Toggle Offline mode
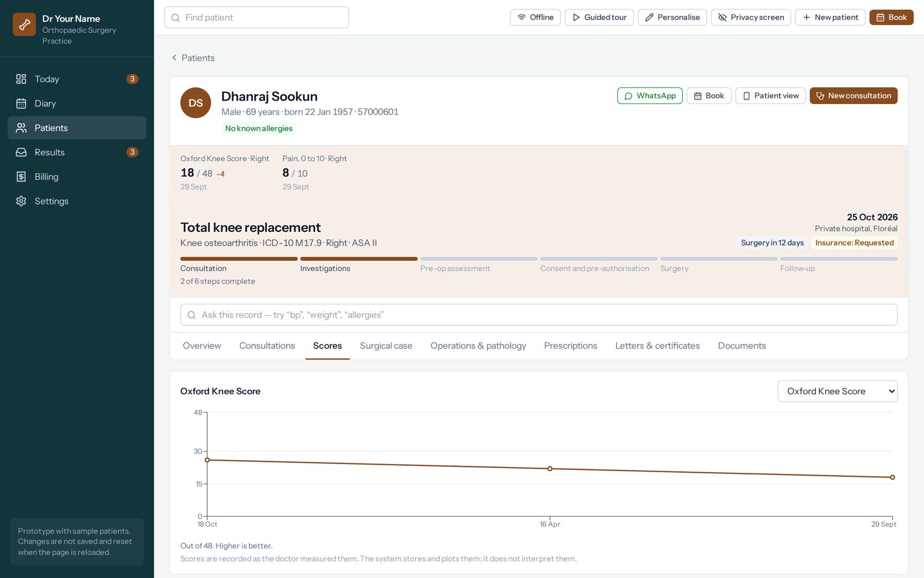Viewport: 924px width, 578px height. pos(535,17)
